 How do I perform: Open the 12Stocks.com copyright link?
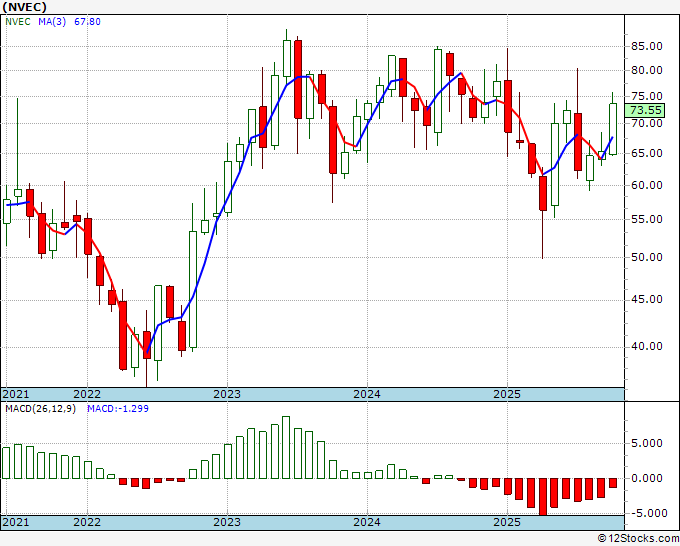[x=638, y=539]
